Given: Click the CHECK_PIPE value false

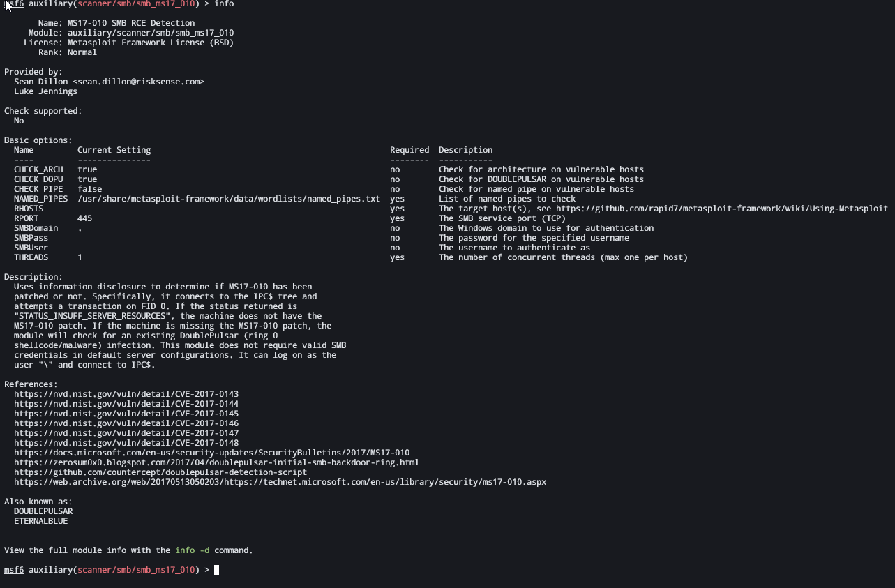Looking at the screenshot, I should point(89,189).
